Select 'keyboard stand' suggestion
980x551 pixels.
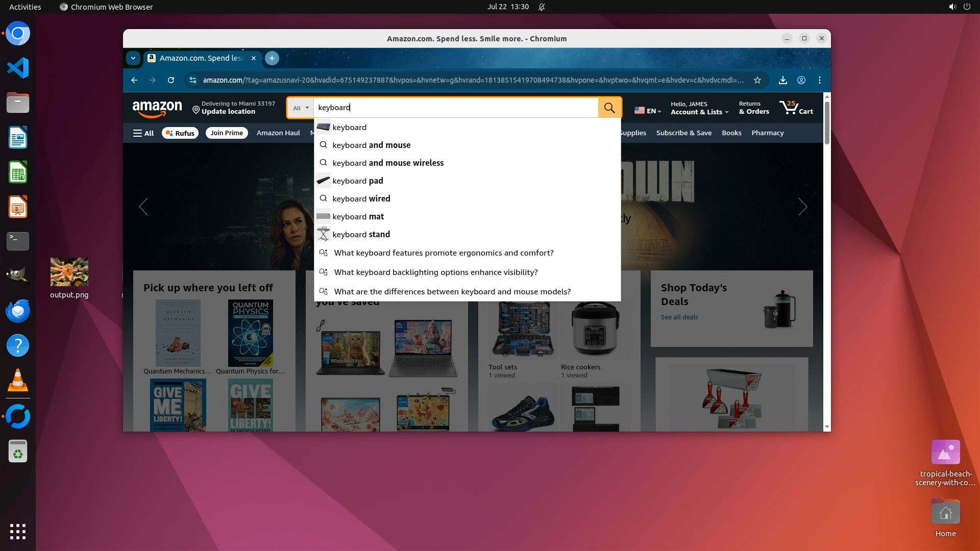pyautogui.click(x=361, y=234)
